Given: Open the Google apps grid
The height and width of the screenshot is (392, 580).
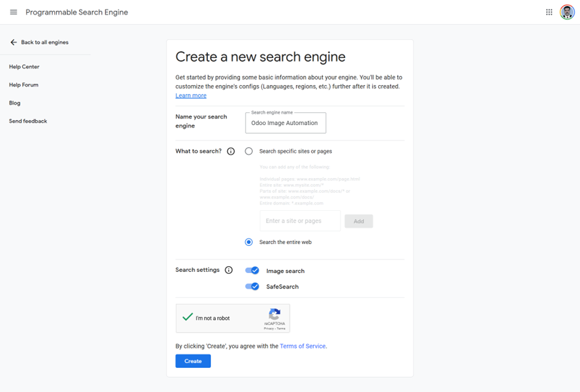Looking at the screenshot, I should [549, 12].
